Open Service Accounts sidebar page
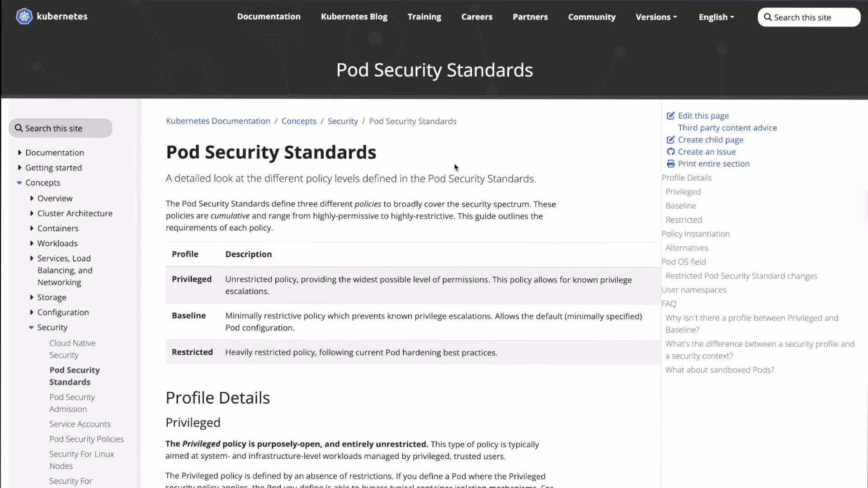The height and width of the screenshot is (488, 868). click(80, 424)
